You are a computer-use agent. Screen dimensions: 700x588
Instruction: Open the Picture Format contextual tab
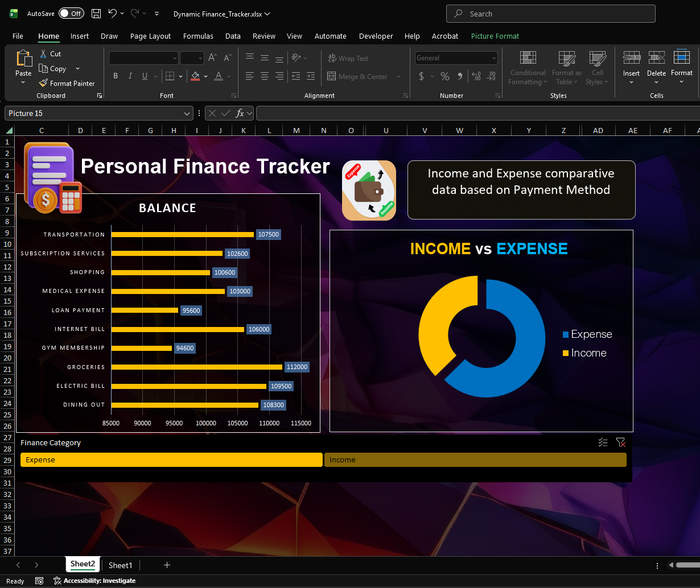[495, 36]
